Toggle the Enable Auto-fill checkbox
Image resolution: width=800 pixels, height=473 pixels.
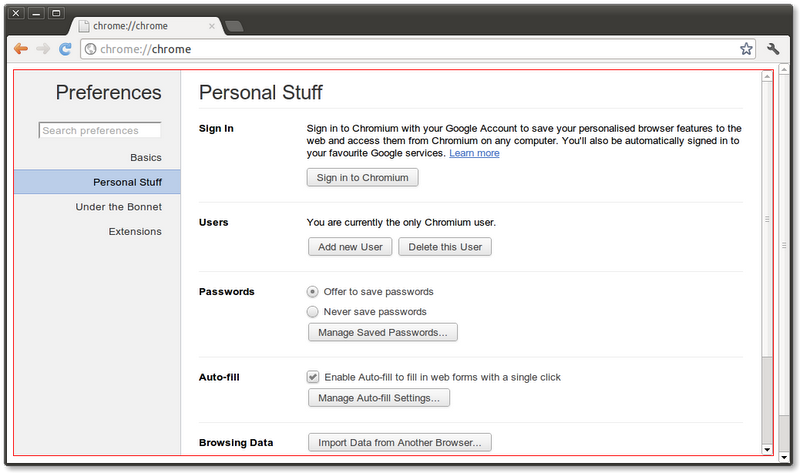pyautogui.click(x=313, y=377)
